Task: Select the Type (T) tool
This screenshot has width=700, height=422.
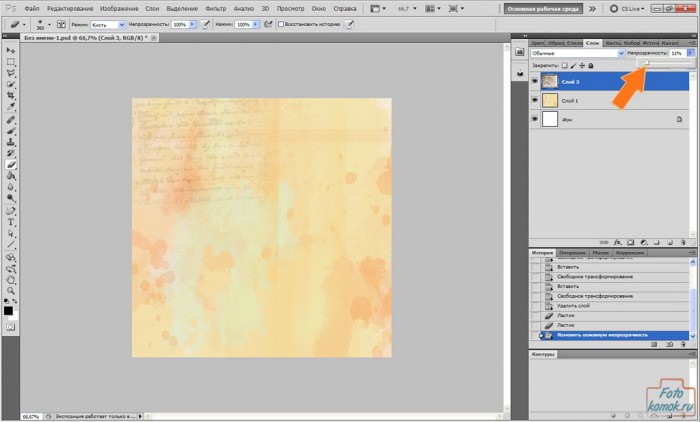Action: 10,222
